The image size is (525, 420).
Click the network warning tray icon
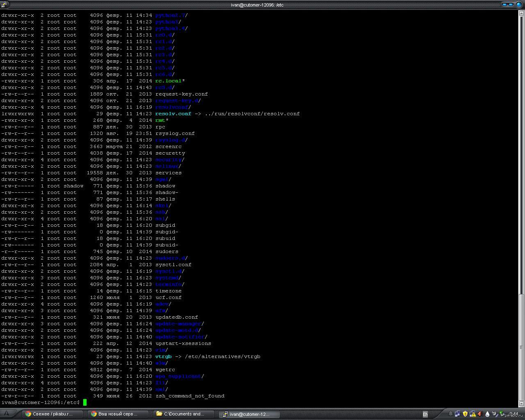coord(472,414)
